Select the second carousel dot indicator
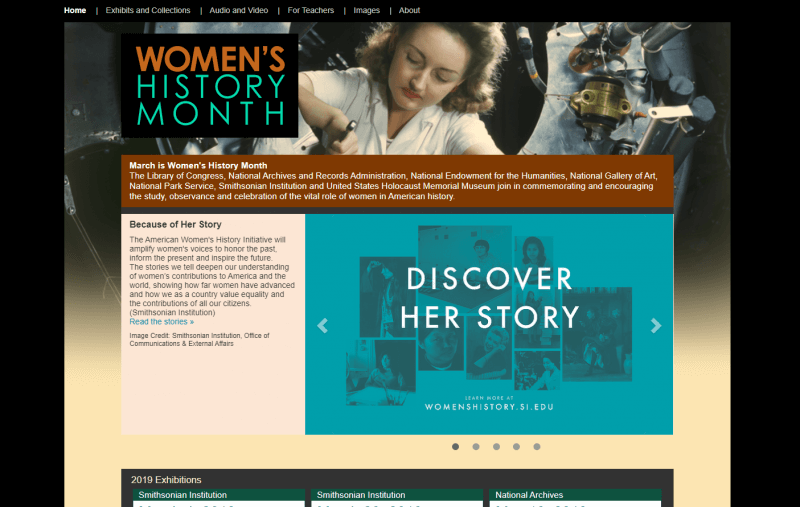 (476, 447)
